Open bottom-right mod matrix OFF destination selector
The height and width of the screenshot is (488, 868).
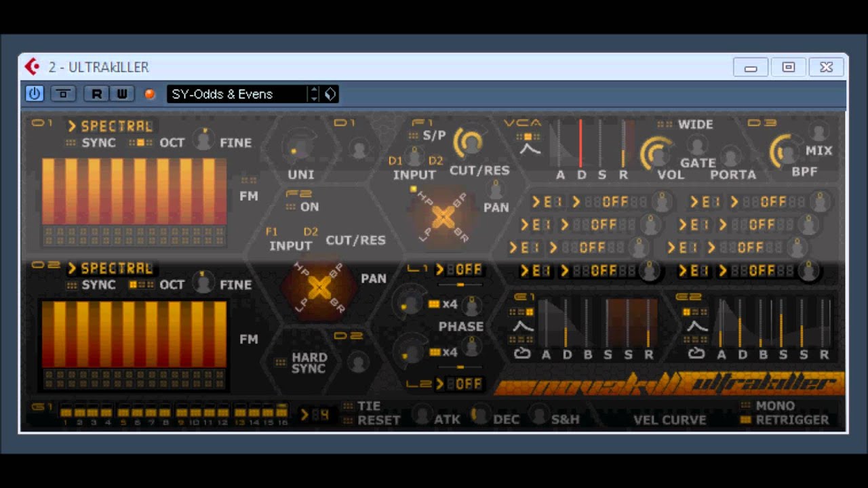point(757,271)
